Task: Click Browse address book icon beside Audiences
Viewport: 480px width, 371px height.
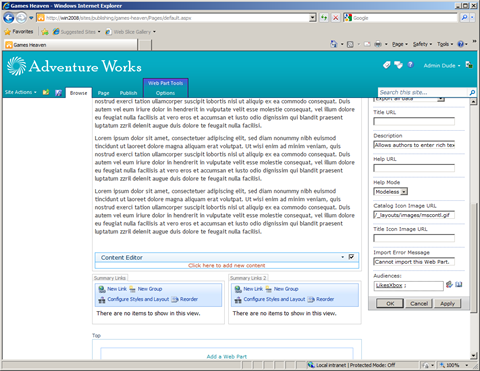Action: 459,284
